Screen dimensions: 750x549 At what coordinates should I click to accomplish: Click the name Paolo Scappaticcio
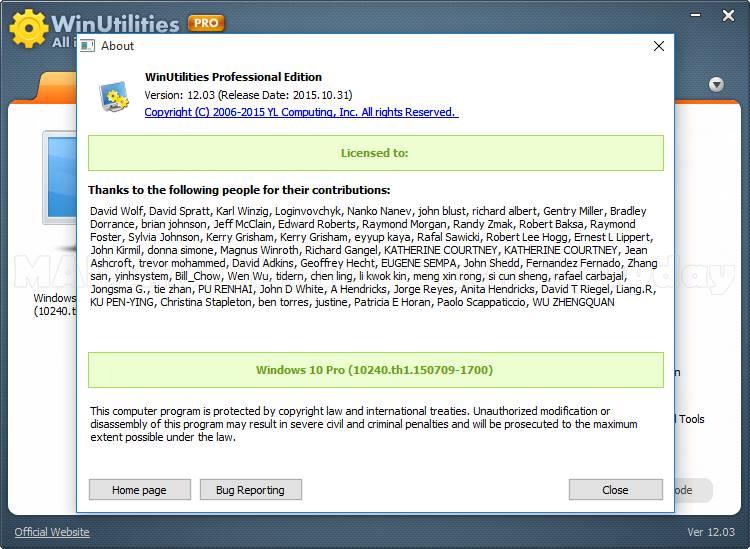click(x=481, y=302)
